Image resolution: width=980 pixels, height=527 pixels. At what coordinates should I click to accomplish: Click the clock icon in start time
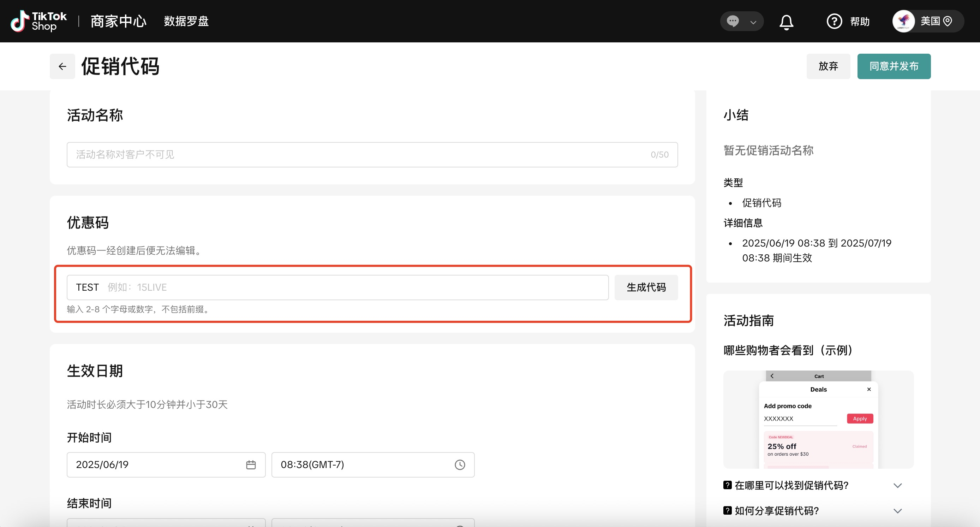[460, 464]
